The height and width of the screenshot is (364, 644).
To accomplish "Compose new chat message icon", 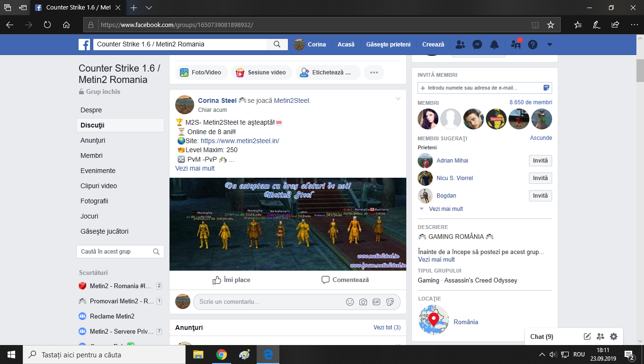I will click(x=587, y=337).
